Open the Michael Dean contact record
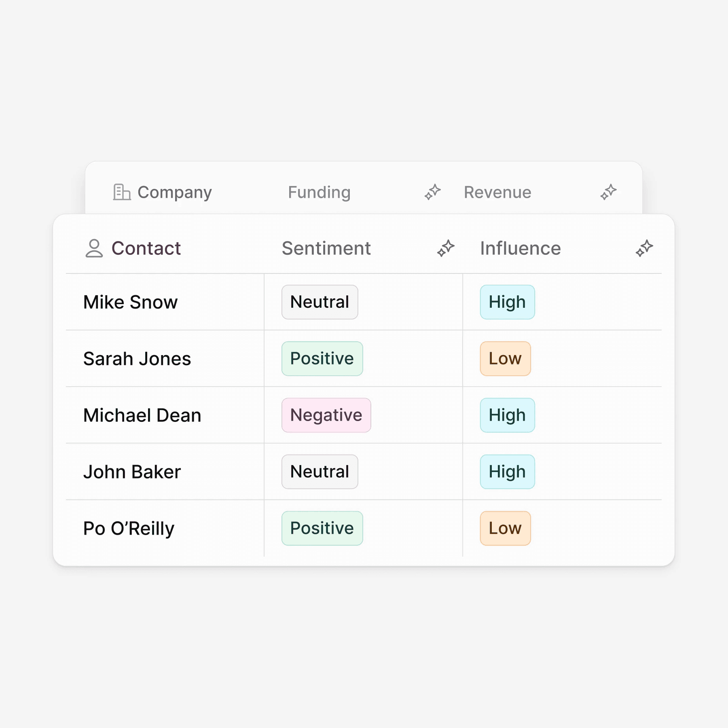This screenshot has width=728, height=728. 142,415
